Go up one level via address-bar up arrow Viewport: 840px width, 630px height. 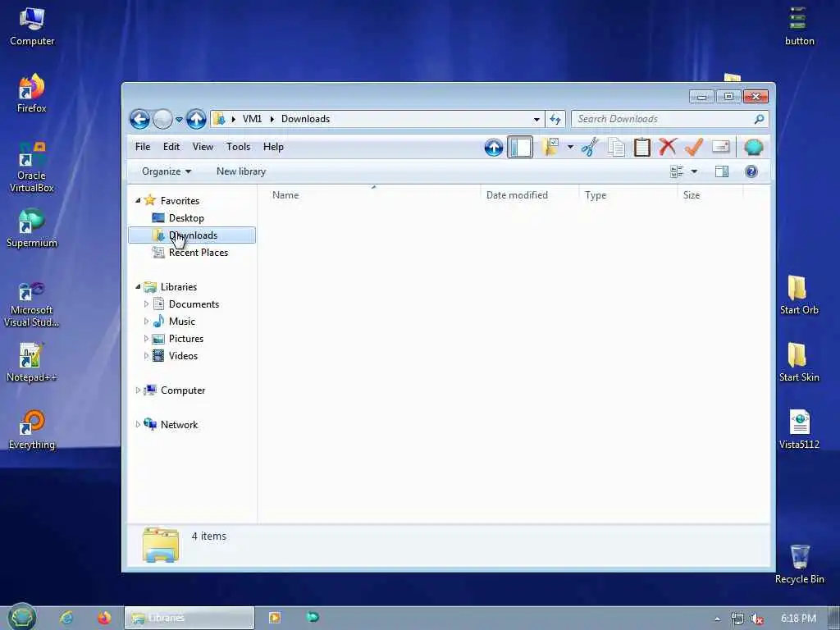[196, 119]
